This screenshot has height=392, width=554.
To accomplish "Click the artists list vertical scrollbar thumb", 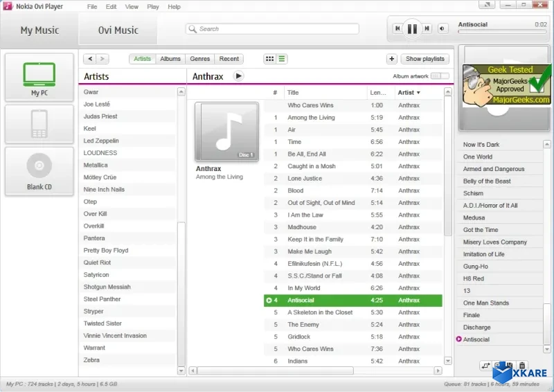I will coord(181,294).
